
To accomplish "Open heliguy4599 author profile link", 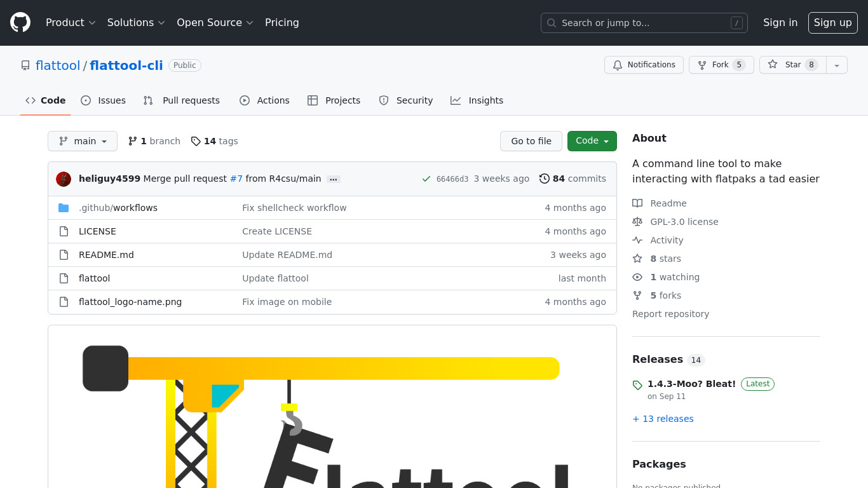I will click(109, 179).
